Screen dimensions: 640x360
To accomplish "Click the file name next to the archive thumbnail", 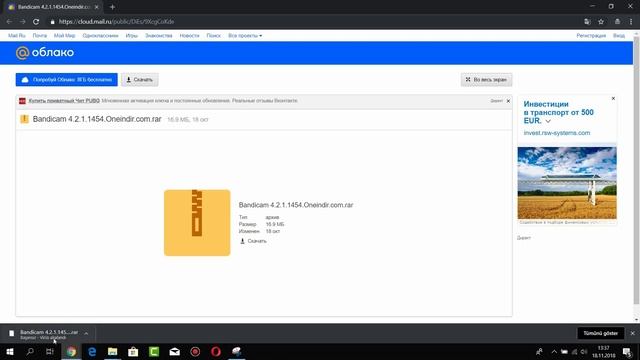I will tap(296, 205).
